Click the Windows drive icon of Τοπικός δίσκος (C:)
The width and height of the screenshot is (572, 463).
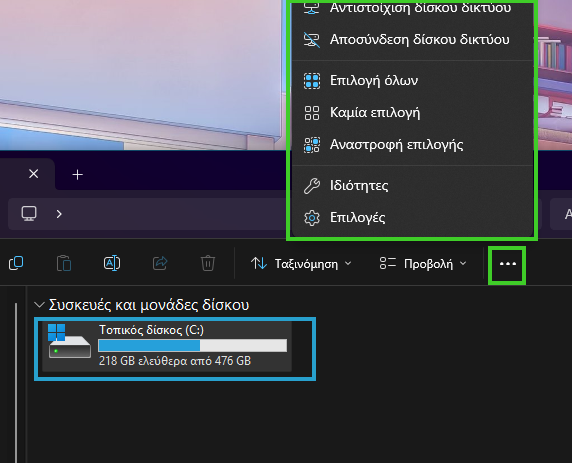(70, 342)
